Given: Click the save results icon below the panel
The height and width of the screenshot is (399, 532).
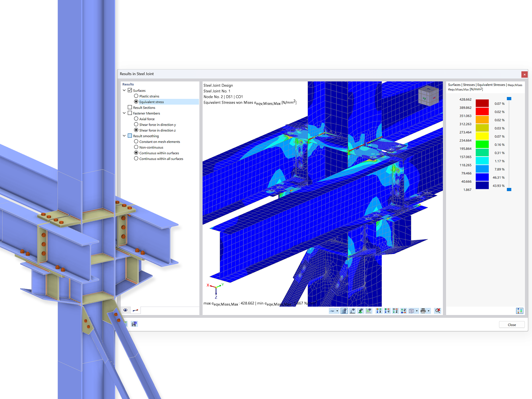Looking at the screenshot, I should (135, 324).
